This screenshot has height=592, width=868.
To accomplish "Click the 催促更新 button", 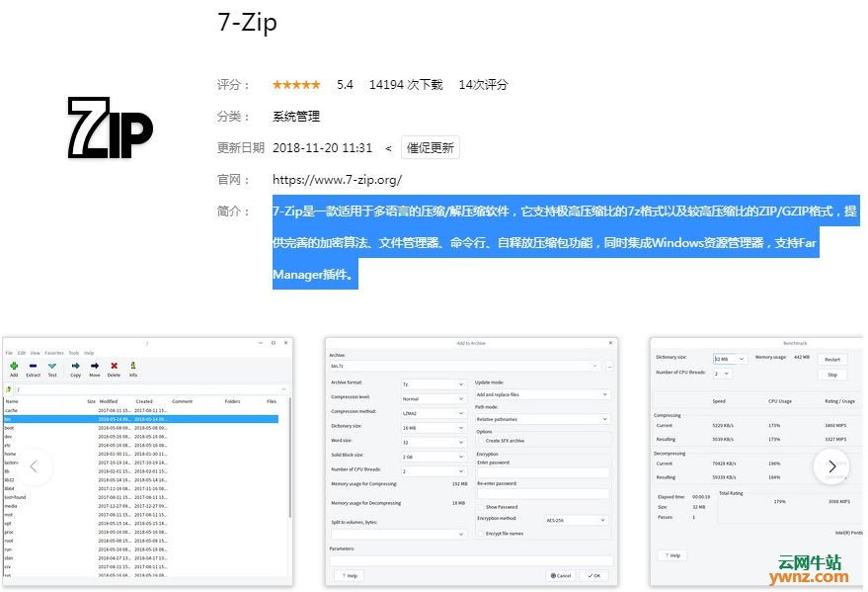I will (x=431, y=148).
